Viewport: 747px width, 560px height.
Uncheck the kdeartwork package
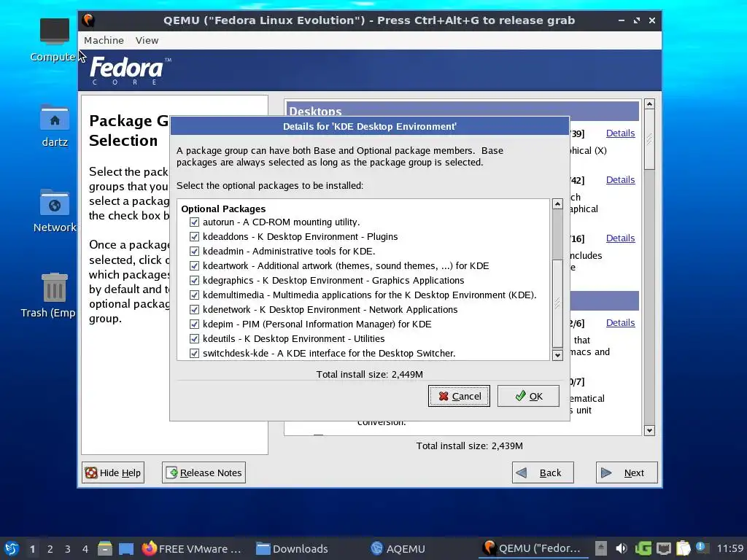pos(194,265)
